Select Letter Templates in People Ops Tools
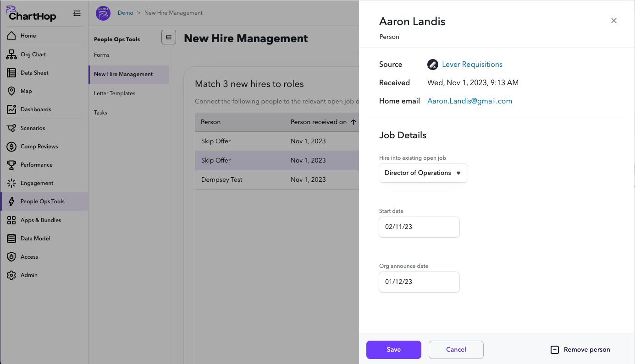The image size is (635, 364). tap(114, 93)
